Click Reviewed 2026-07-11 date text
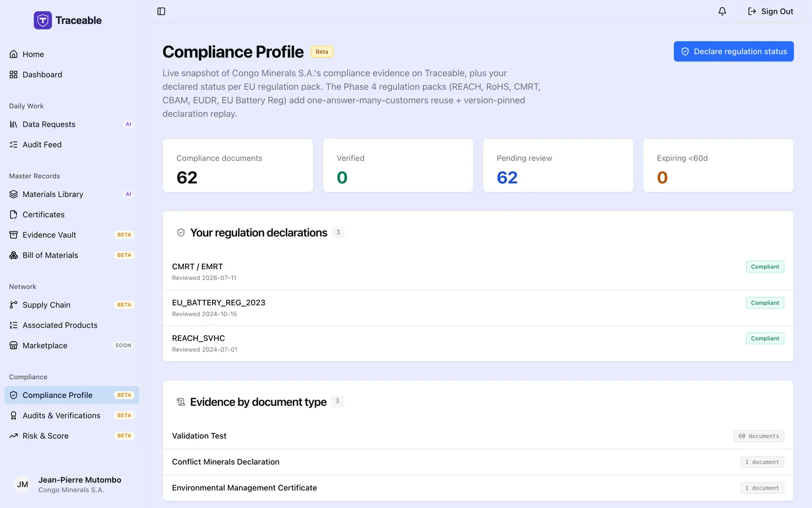The height and width of the screenshot is (508, 812). click(204, 278)
